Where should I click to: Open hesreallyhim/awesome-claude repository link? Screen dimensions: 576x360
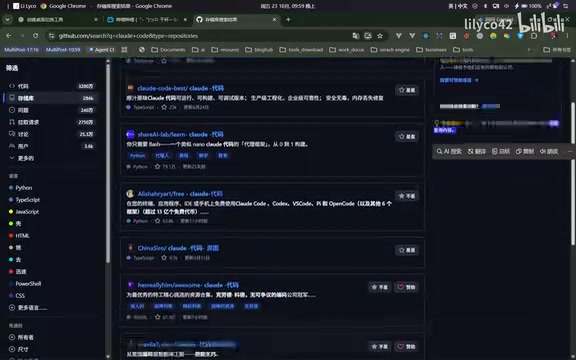[x=188, y=285]
